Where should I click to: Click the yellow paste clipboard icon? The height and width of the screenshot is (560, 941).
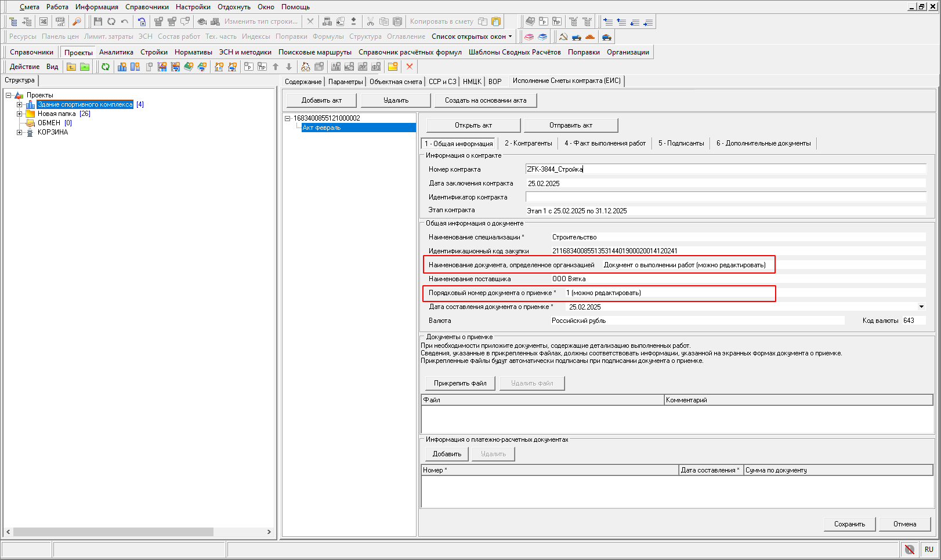pyautogui.click(x=496, y=21)
